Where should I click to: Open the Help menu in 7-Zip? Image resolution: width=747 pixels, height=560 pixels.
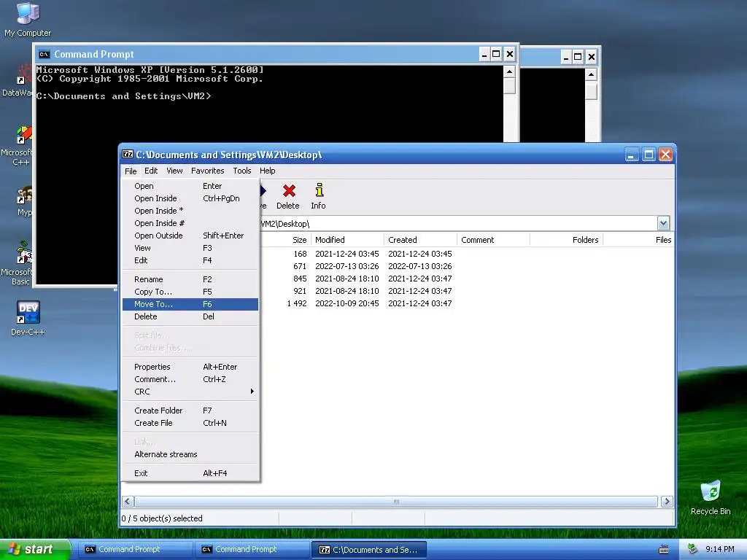(x=267, y=171)
